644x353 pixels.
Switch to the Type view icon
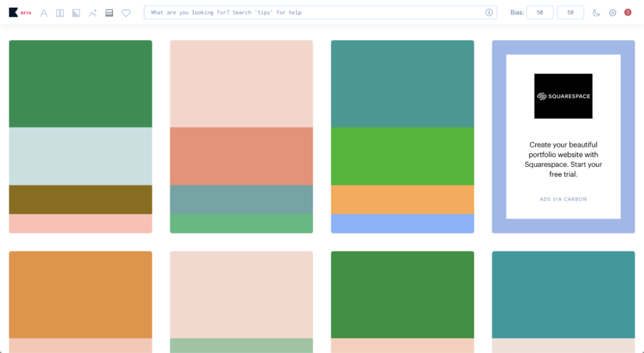tap(44, 13)
